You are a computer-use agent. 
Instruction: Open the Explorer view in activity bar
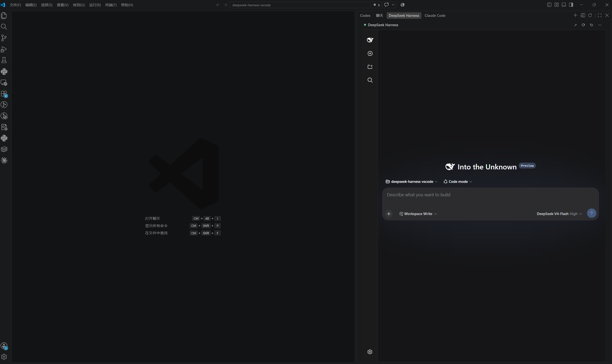pos(4,15)
